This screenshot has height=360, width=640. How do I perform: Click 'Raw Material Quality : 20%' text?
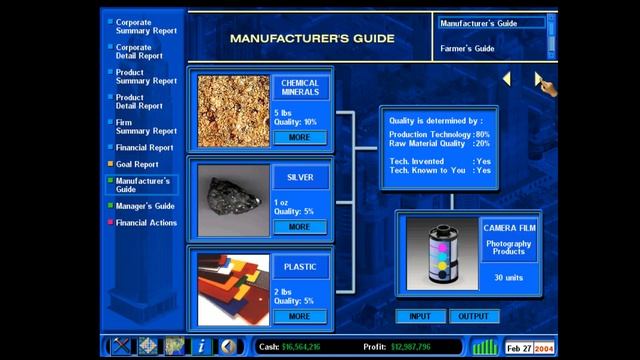439,143
